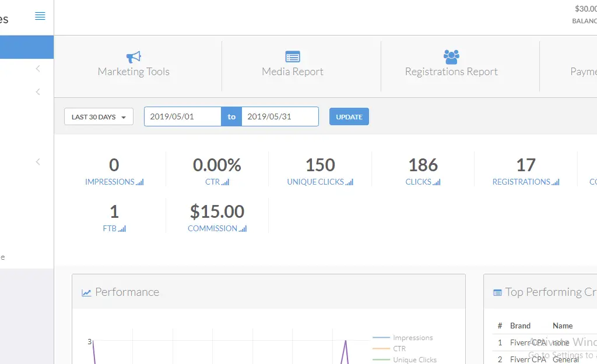Click the Brand column header
The width and height of the screenshot is (597, 364).
tap(520, 326)
